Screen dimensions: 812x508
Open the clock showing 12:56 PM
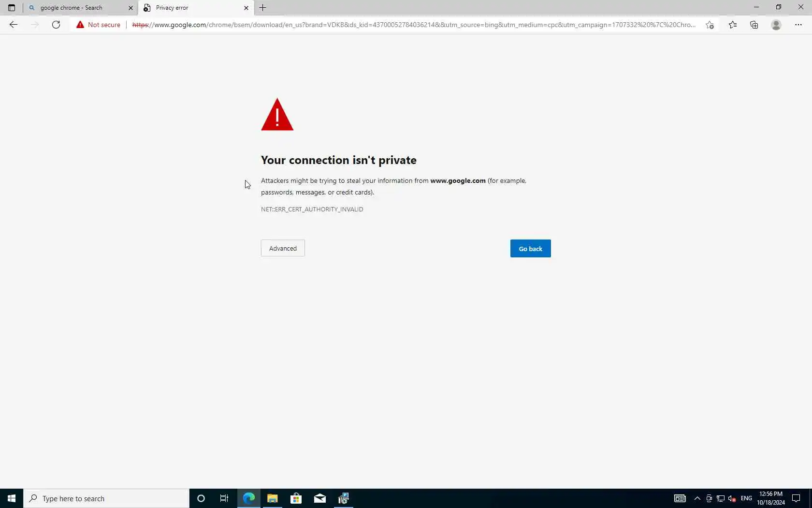coord(771,498)
